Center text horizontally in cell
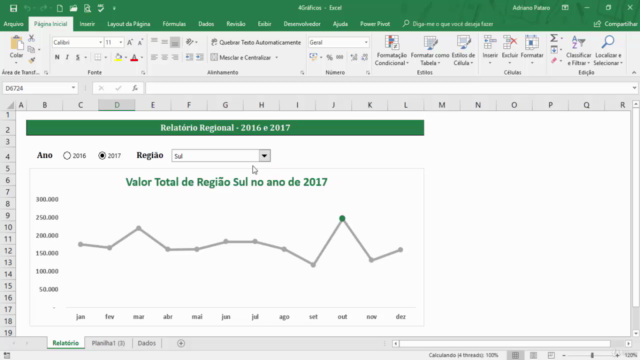 click(164, 58)
